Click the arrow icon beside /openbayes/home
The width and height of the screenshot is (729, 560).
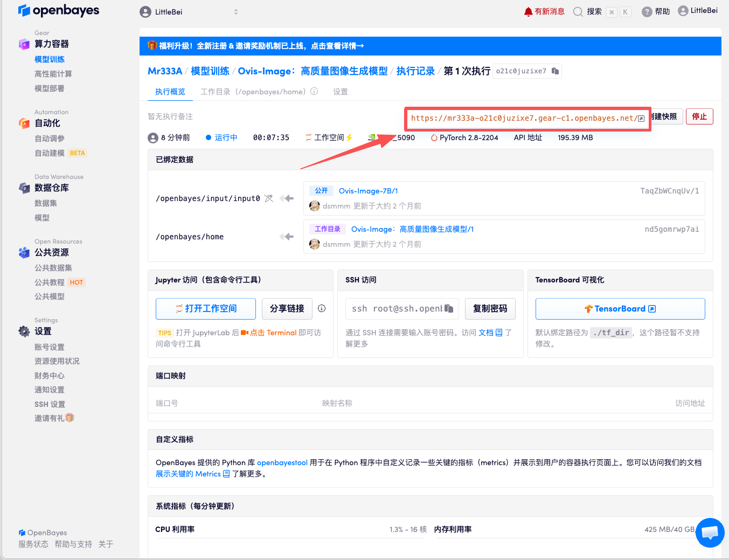click(x=287, y=237)
